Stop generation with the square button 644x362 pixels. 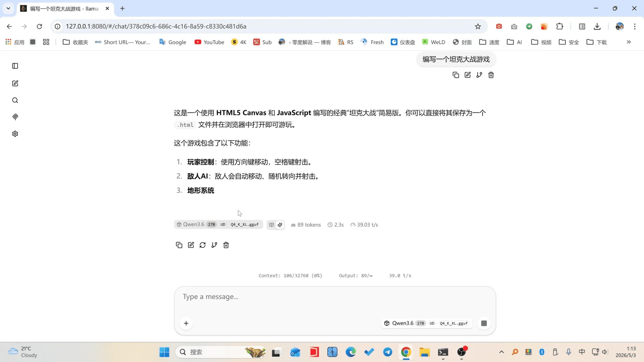click(484, 323)
